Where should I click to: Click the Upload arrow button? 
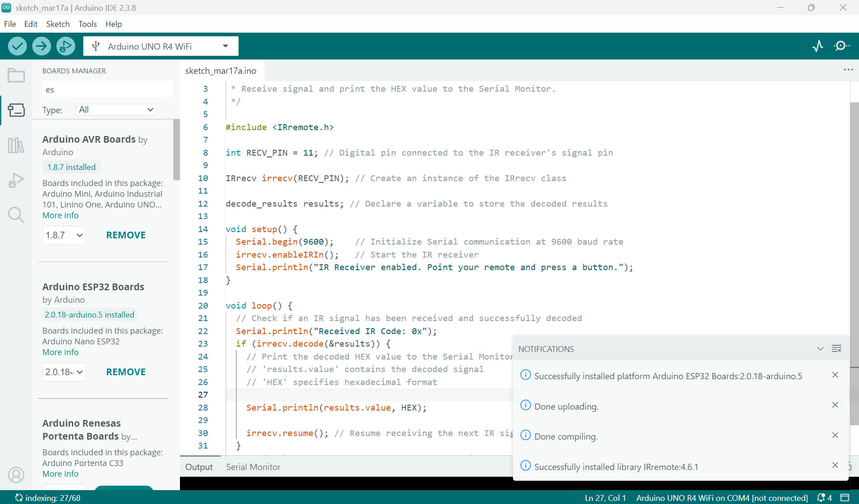tap(42, 46)
